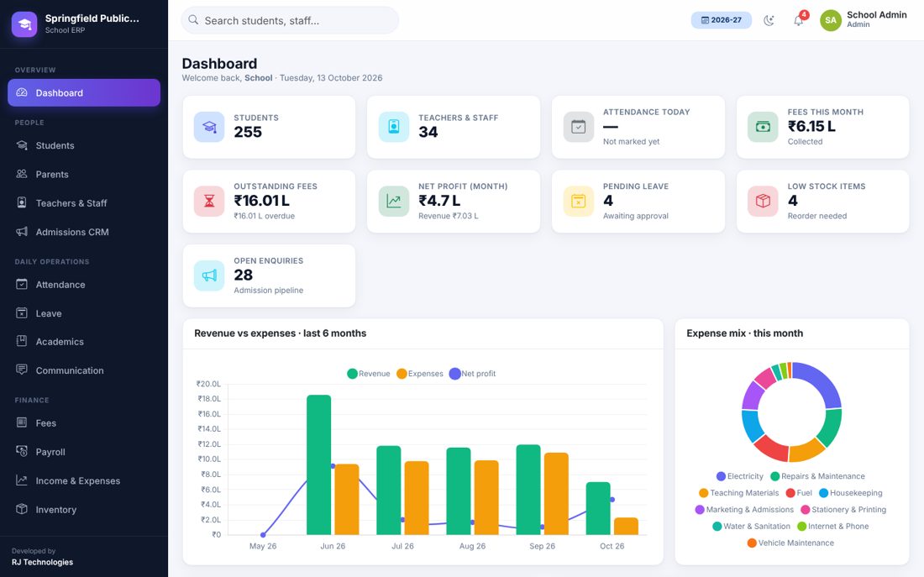
Task: Click the Open Enquiries megaphone icon
Action: tap(209, 275)
